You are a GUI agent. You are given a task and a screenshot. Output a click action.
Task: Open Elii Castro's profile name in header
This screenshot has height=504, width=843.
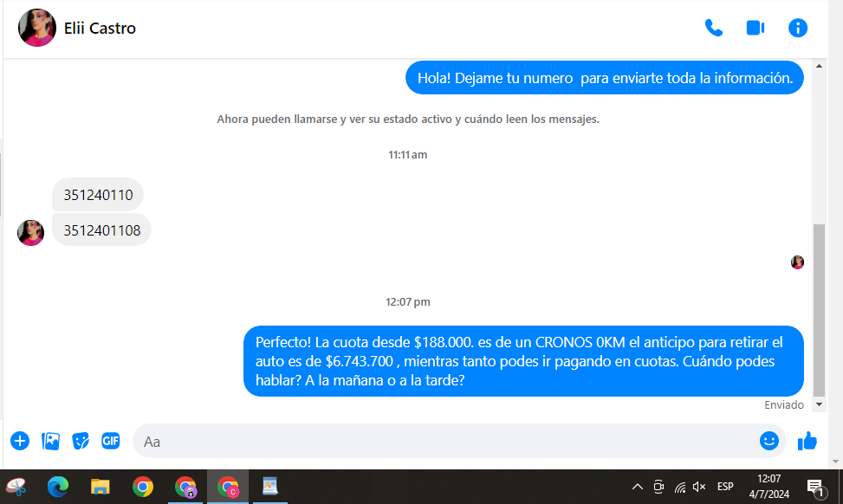(100, 29)
